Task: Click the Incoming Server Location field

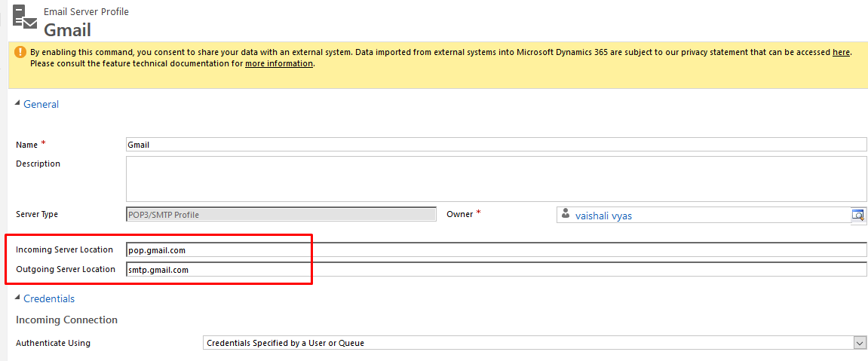Action: point(496,249)
